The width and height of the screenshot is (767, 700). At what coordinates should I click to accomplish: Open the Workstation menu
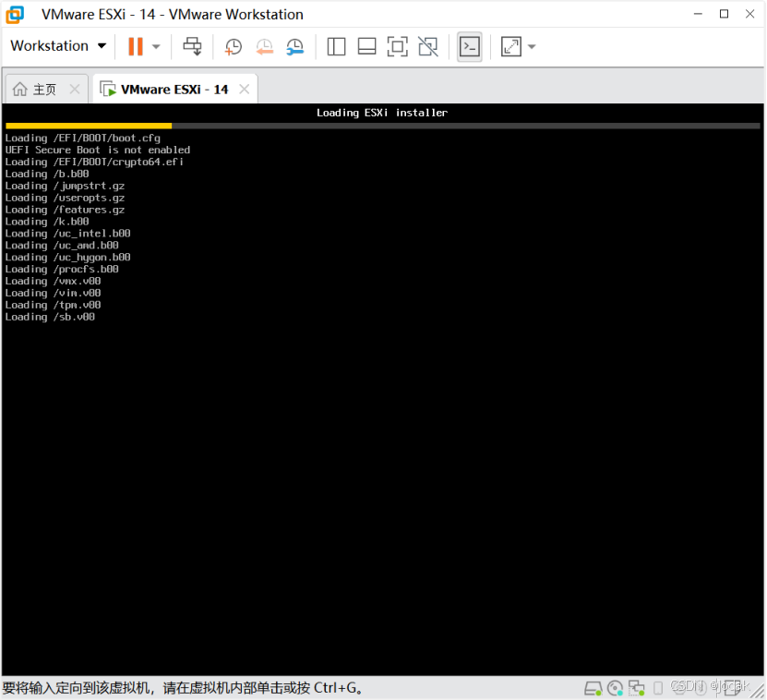(59, 46)
